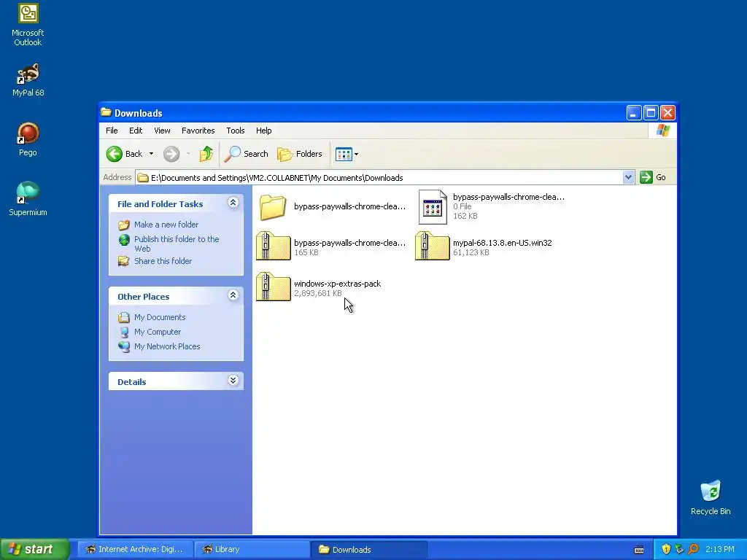Click the Publish to Web globe icon
Image resolution: width=747 pixels, height=560 pixels.
click(x=124, y=239)
